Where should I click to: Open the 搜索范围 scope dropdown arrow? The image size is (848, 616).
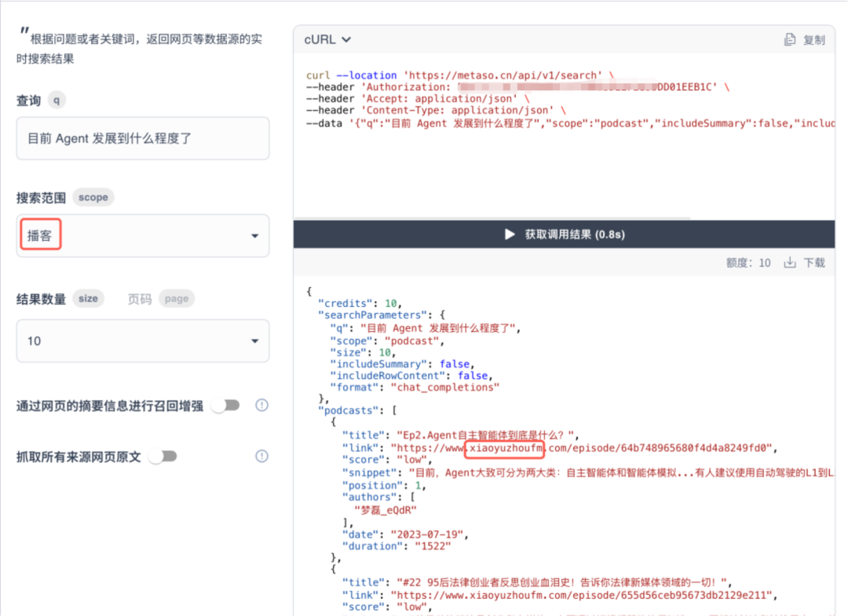pyautogui.click(x=254, y=235)
